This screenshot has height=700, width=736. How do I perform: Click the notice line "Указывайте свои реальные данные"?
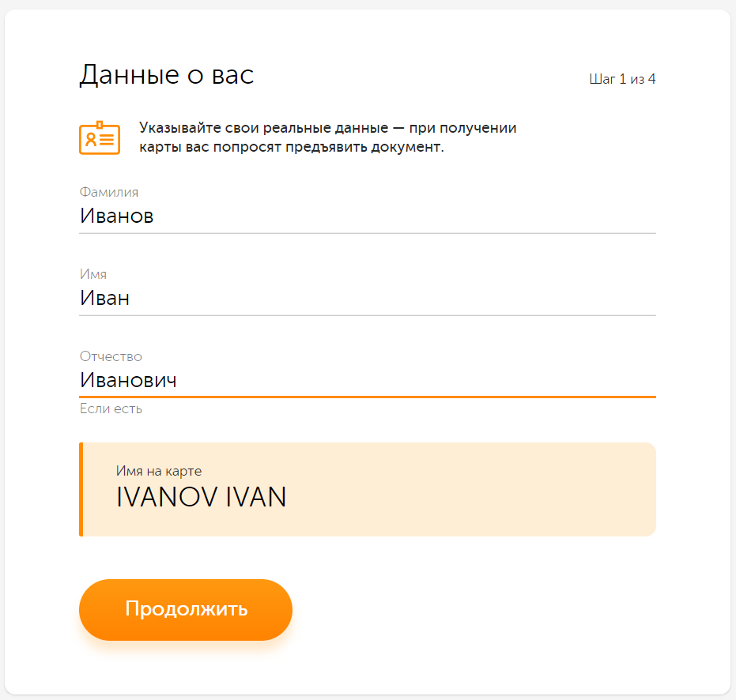click(327, 128)
